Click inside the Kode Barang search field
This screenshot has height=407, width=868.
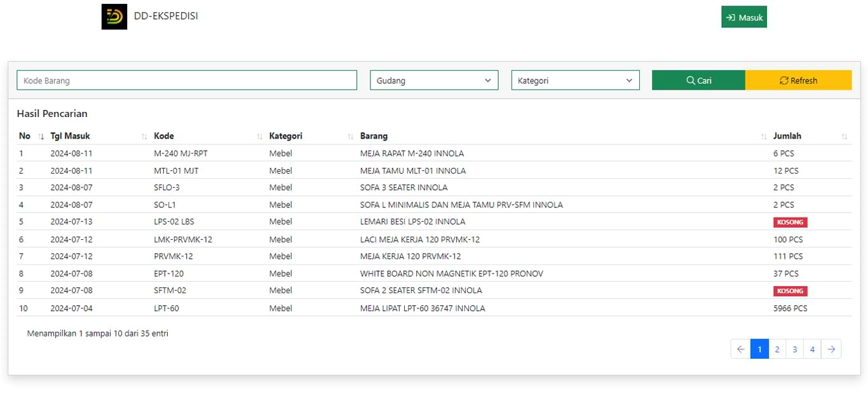point(186,79)
